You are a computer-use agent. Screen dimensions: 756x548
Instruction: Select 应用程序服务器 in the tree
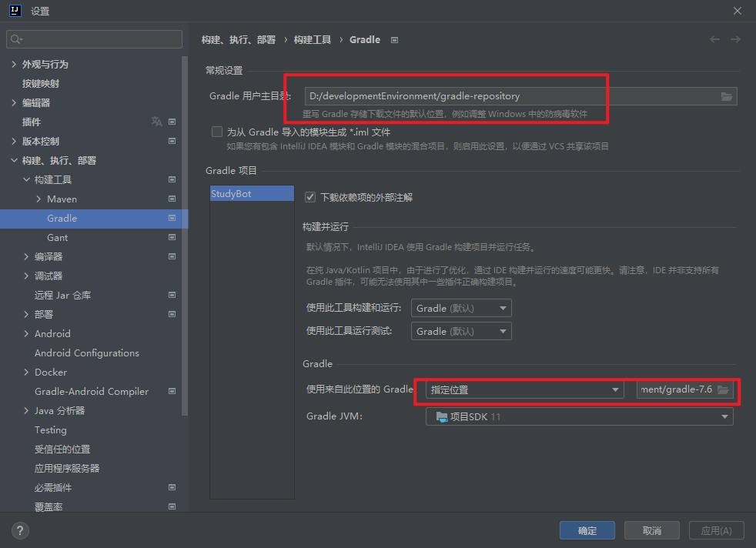[67, 469]
